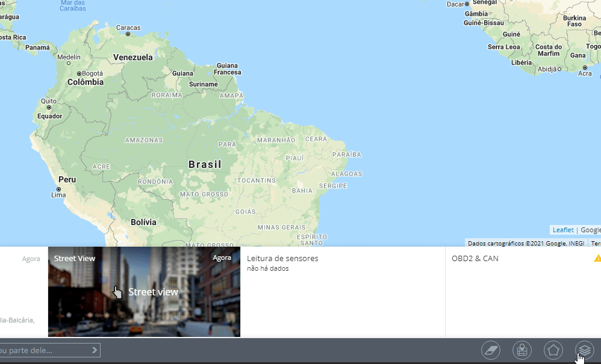The width and height of the screenshot is (601, 364).
Task: Click the MINAS GERAIS state label
Action: tap(281, 227)
